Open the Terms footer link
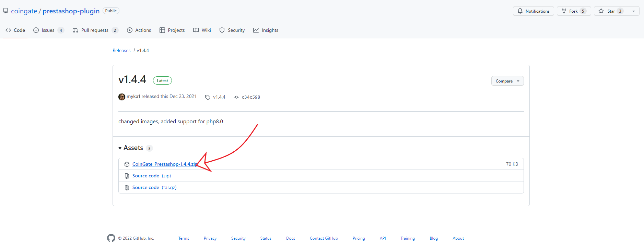This screenshot has width=644, height=251. pos(184,238)
